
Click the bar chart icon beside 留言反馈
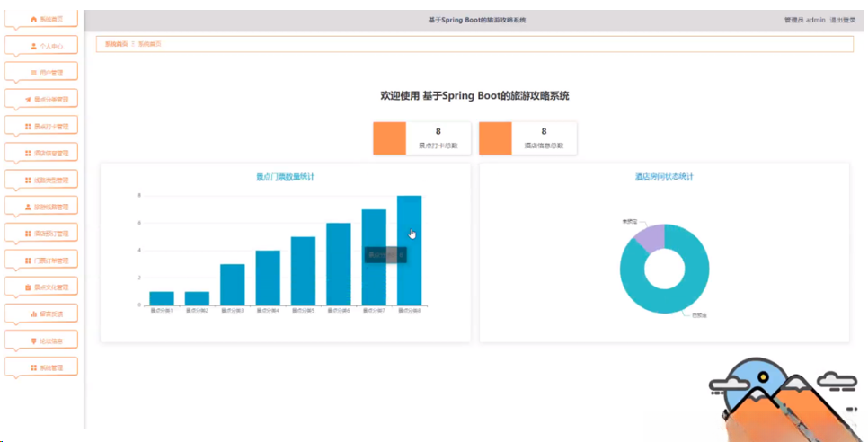pyautogui.click(x=33, y=314)
